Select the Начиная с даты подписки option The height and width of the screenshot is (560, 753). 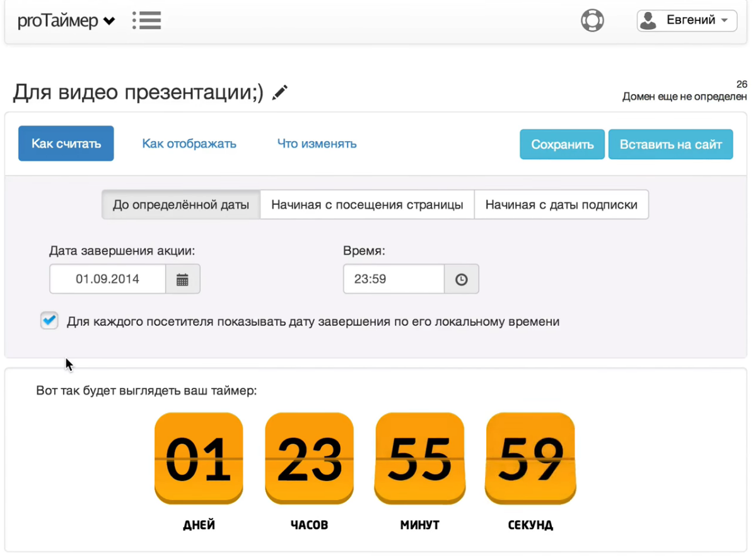click(x=561, y=204)
